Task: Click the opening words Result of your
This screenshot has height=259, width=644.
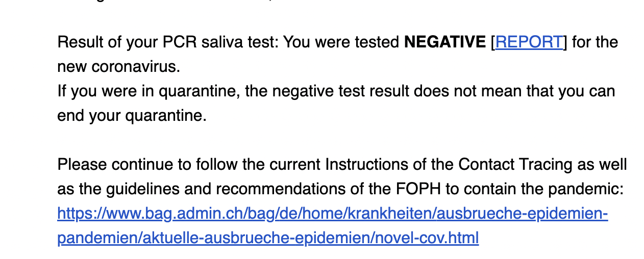Action: point(107,42)
